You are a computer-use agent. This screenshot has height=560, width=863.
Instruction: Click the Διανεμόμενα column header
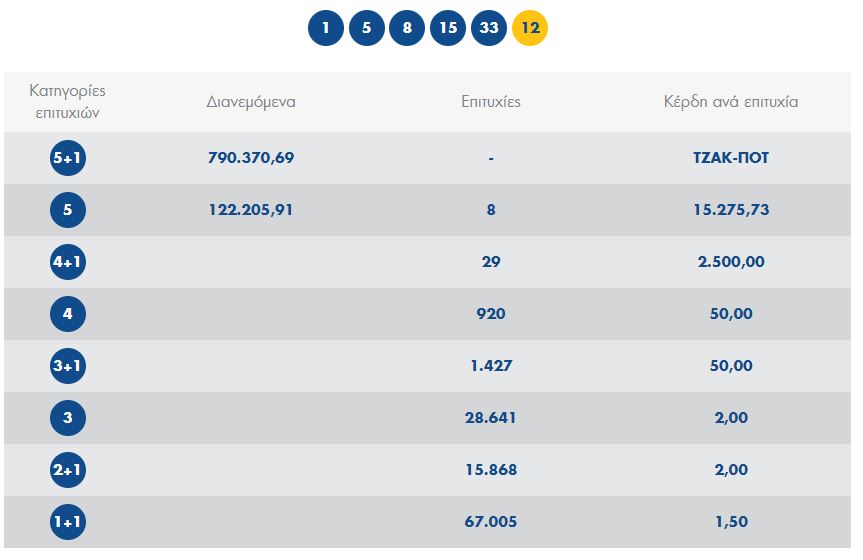coord(251,102)
